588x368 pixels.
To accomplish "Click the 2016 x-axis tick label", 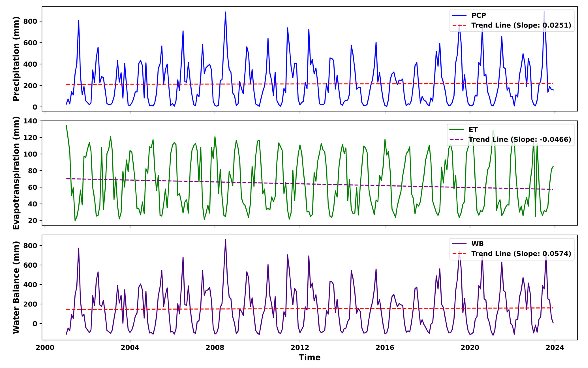I will point(385,348).
